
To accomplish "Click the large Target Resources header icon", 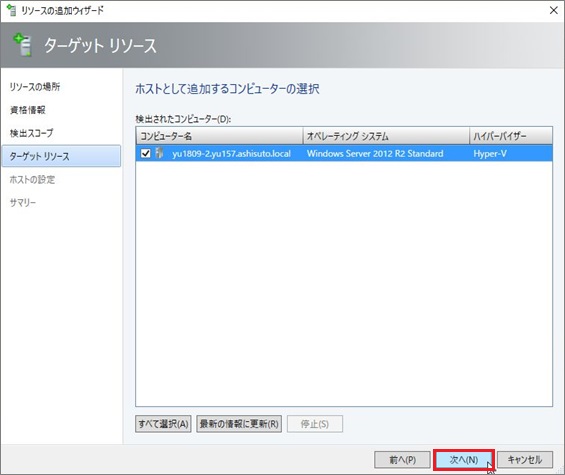I will point(23,45).
